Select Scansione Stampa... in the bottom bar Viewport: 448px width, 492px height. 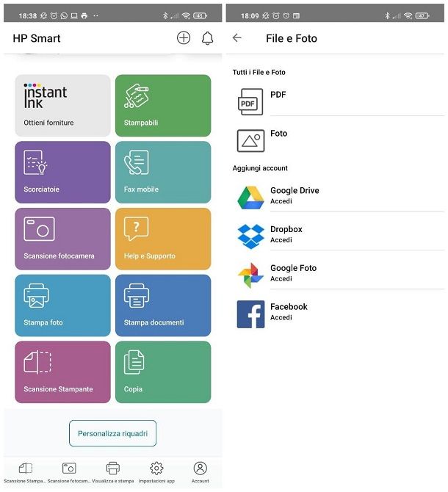[25, 472]
